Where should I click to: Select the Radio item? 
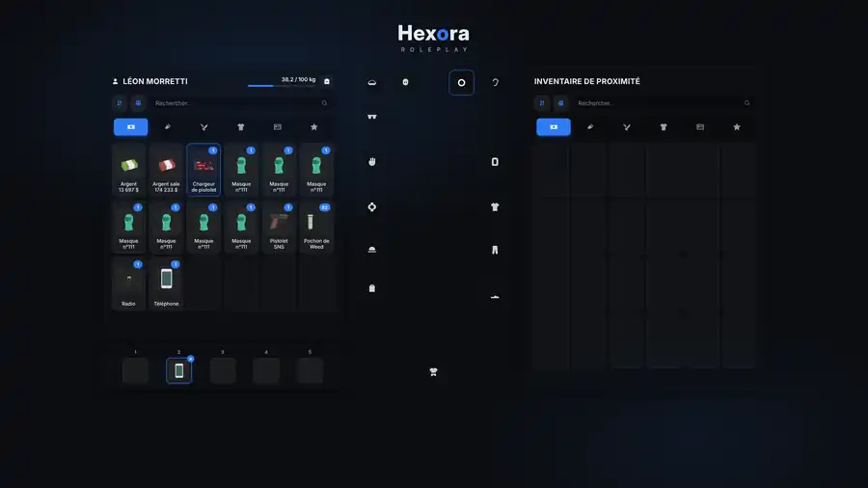[128, 284]
